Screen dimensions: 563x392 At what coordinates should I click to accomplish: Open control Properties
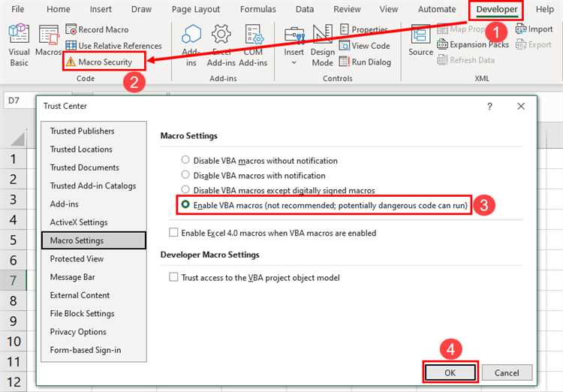[x=364, y=29]
